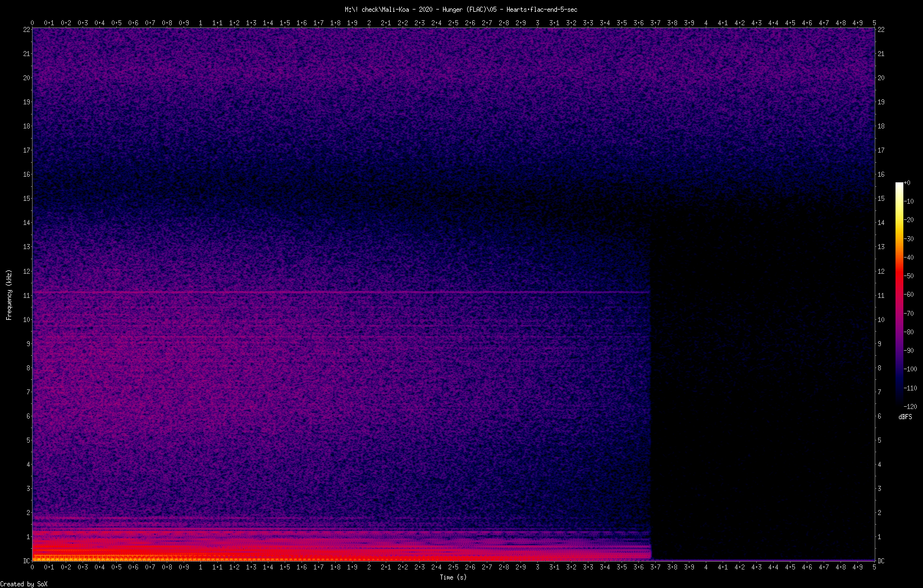Click the "0.5" tick on the bottom time axis
Viewport: 923px width, 588px height.
(x=116, y=567)
